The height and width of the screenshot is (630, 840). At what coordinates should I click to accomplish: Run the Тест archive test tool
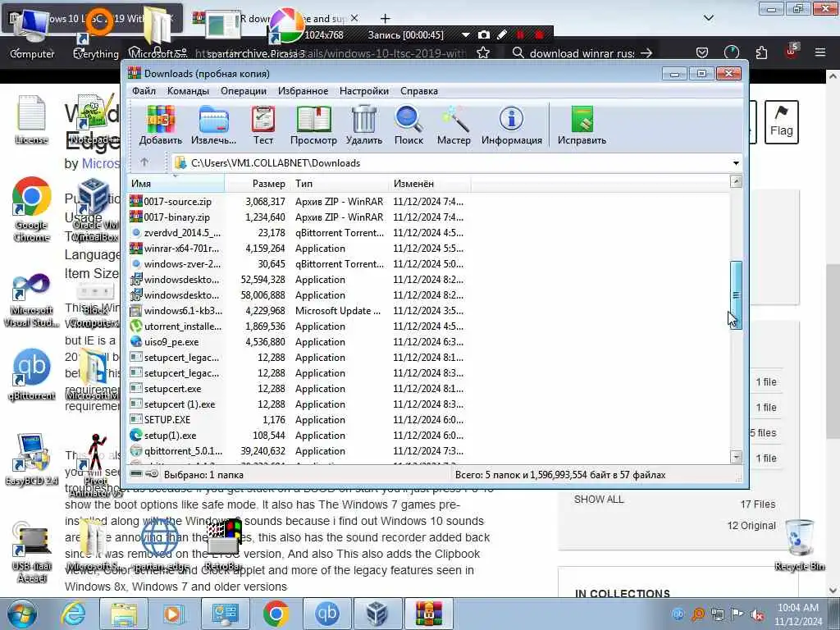click(x=263, y=126)
